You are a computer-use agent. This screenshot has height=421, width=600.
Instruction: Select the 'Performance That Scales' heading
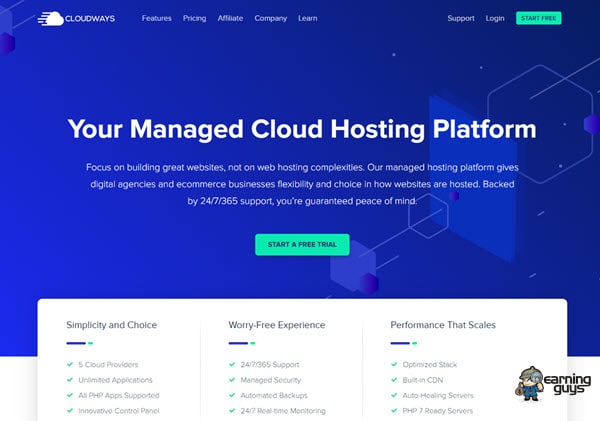pos(443,325)
